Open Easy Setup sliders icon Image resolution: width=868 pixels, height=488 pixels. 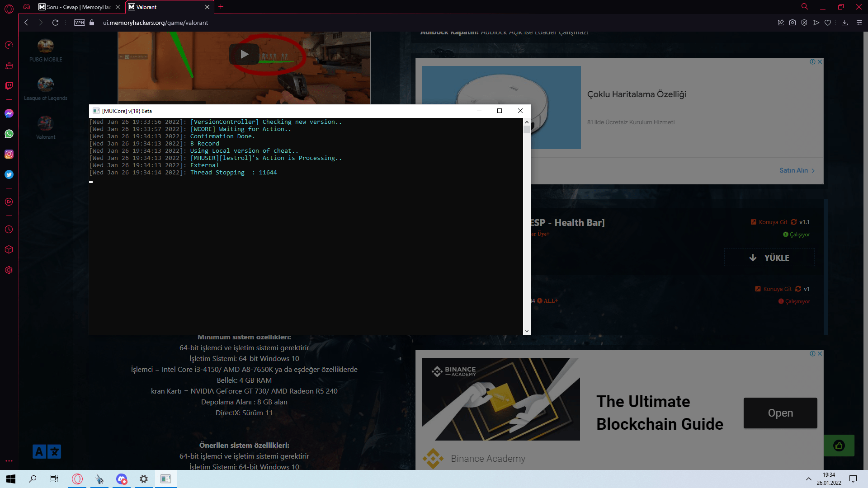click(x=859, y=23)
